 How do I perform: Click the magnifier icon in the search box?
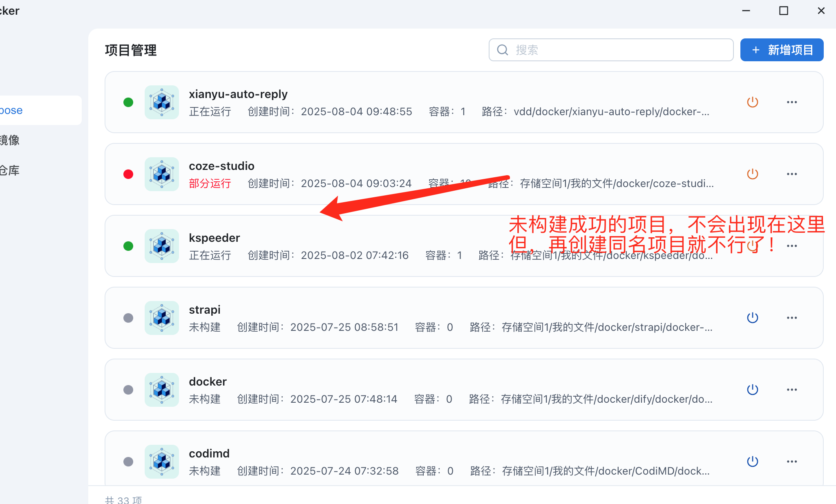coord(502,50)
